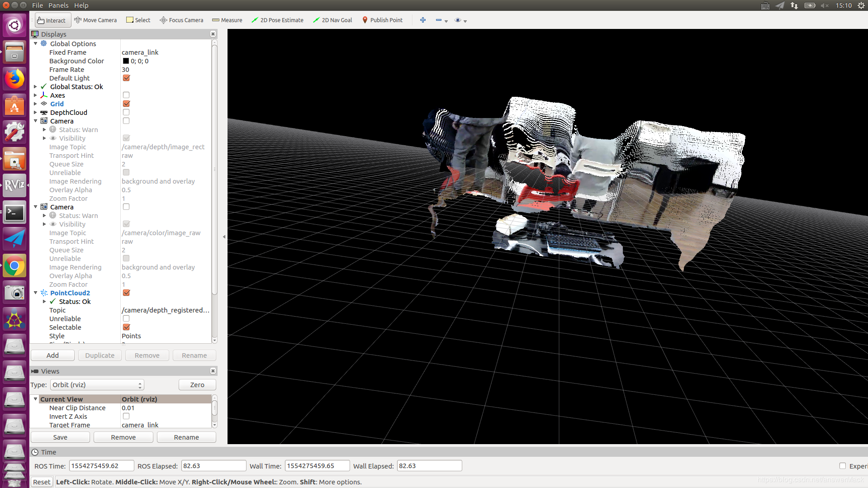This screenshot has width=868, height=488.
Task: Open the network indicator in top bar
Action: (794, 5)
